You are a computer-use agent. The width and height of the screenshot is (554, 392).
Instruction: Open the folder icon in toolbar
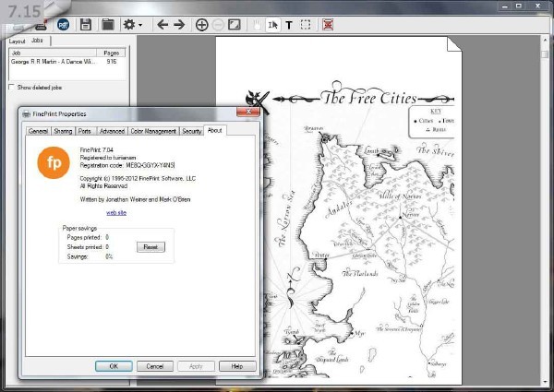click(x=108, y=25)
